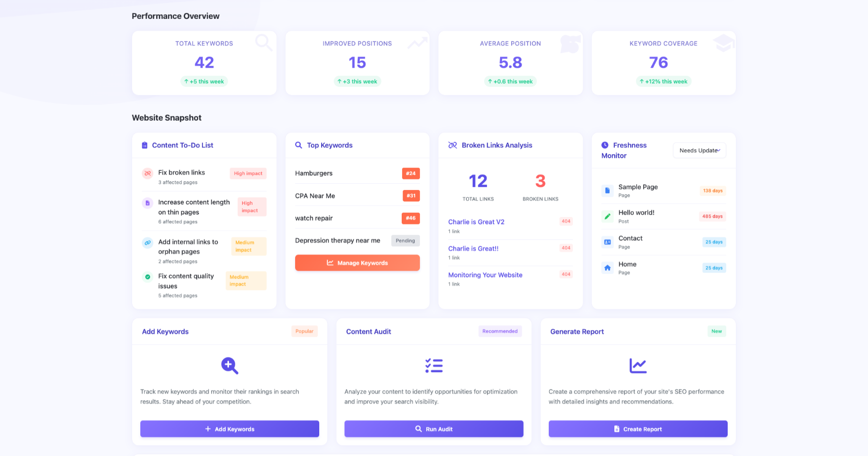Click the Pending status badge
868x456 pixels.
point(405,241)
